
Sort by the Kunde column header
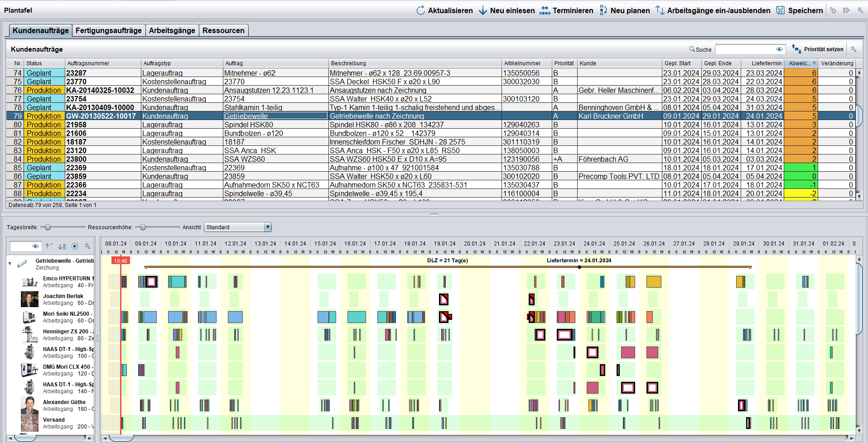619,63
